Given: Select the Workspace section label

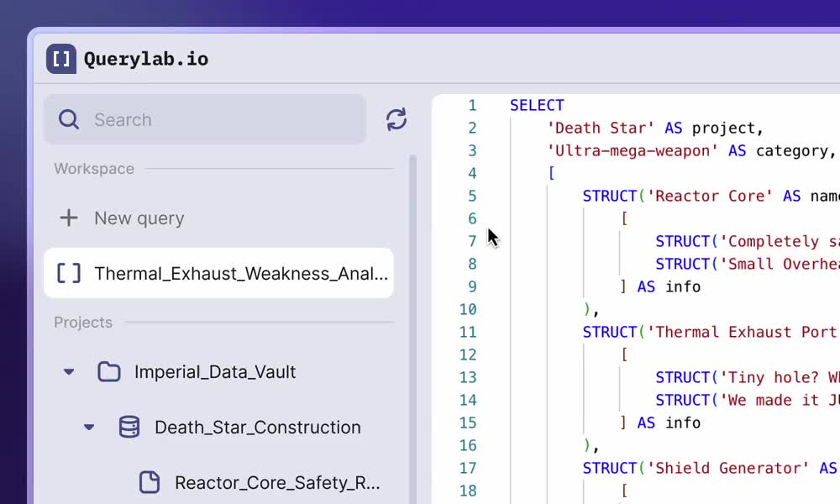Looking at the screenshot, I should click(x=94, y=168).
